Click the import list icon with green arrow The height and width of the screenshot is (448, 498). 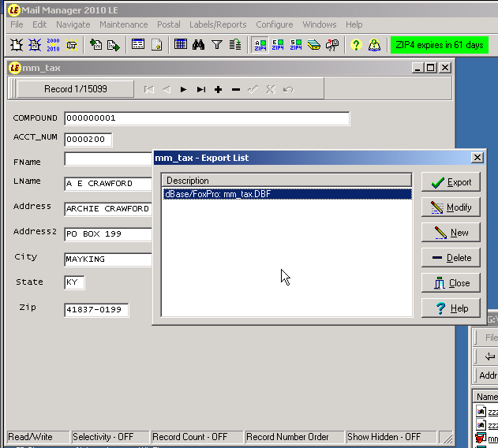coord(95,45)
